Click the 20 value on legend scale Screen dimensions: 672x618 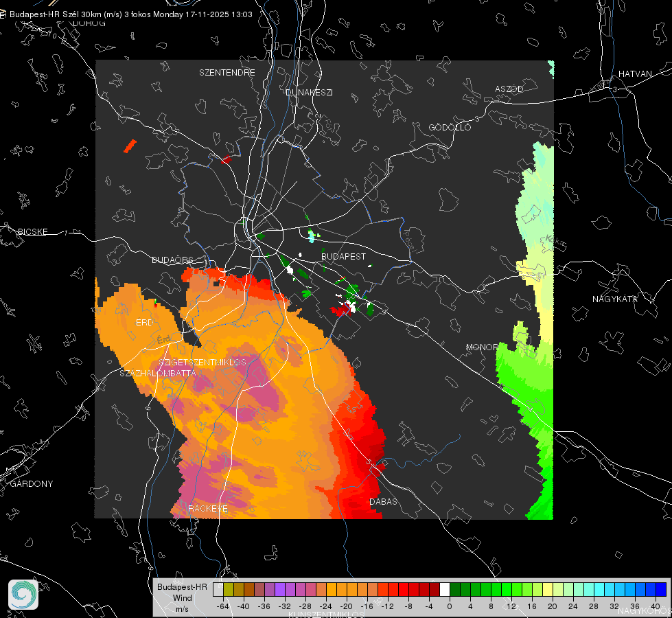[x=553, y=606]
